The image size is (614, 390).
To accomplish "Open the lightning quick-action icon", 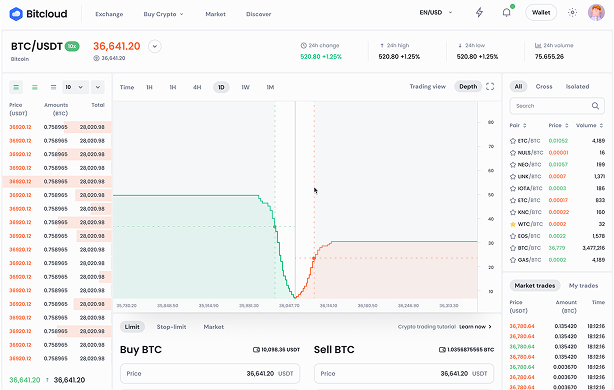I will [479, 13].
